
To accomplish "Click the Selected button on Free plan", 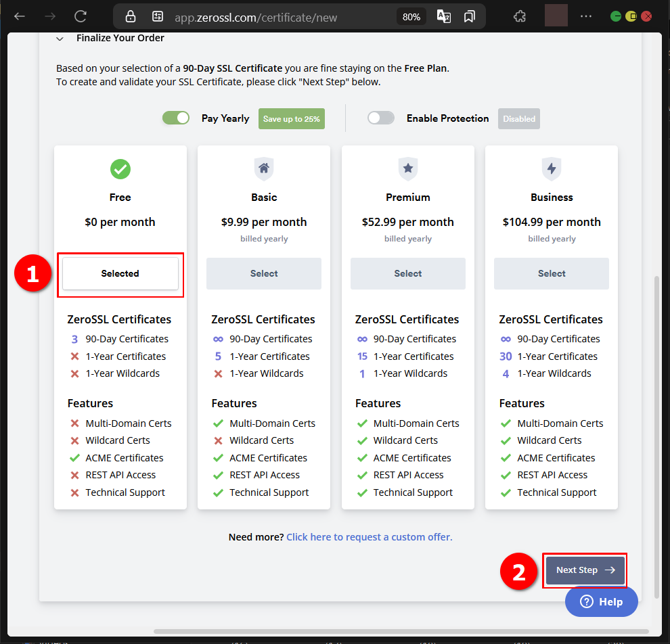I will [x=120, y=273].
